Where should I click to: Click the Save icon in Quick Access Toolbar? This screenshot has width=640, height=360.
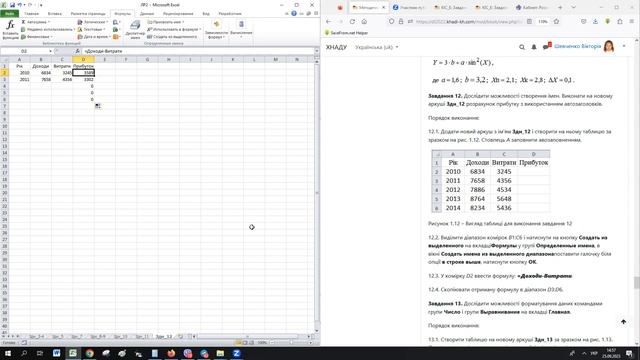click(12, 5)
